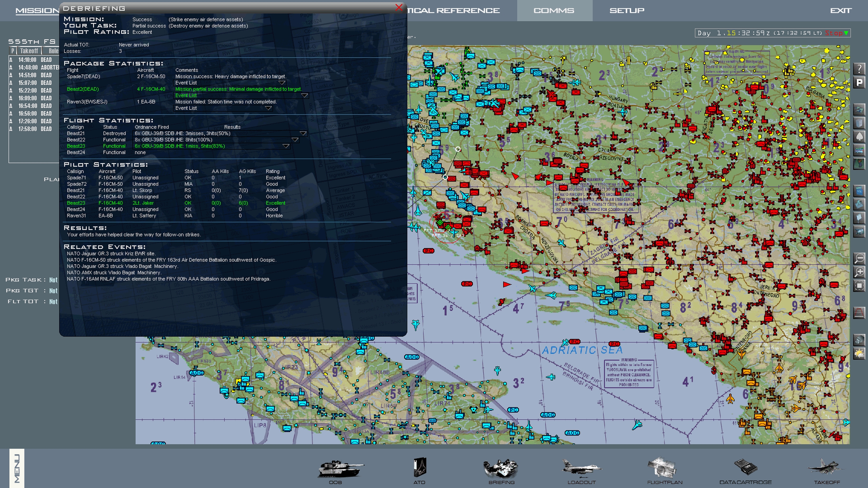
Task: Expand Spade7 Event List dropdown
Action: pyautogui.click(x=282, y=83)
